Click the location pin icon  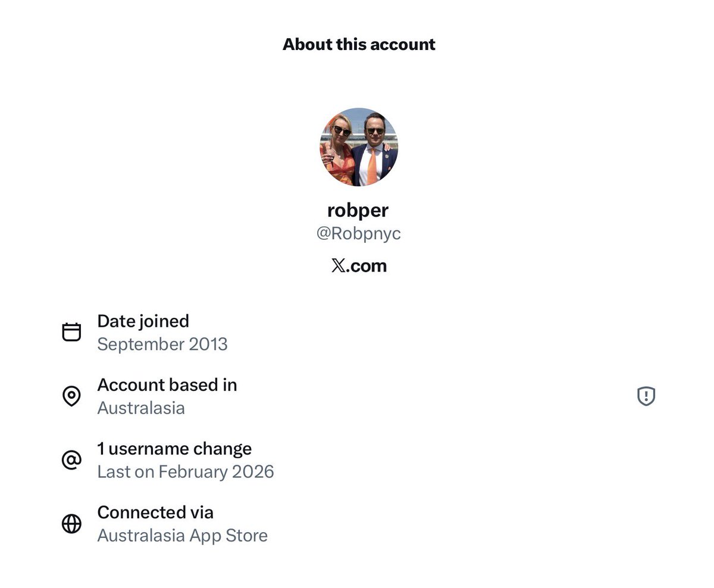click(71, 396)
